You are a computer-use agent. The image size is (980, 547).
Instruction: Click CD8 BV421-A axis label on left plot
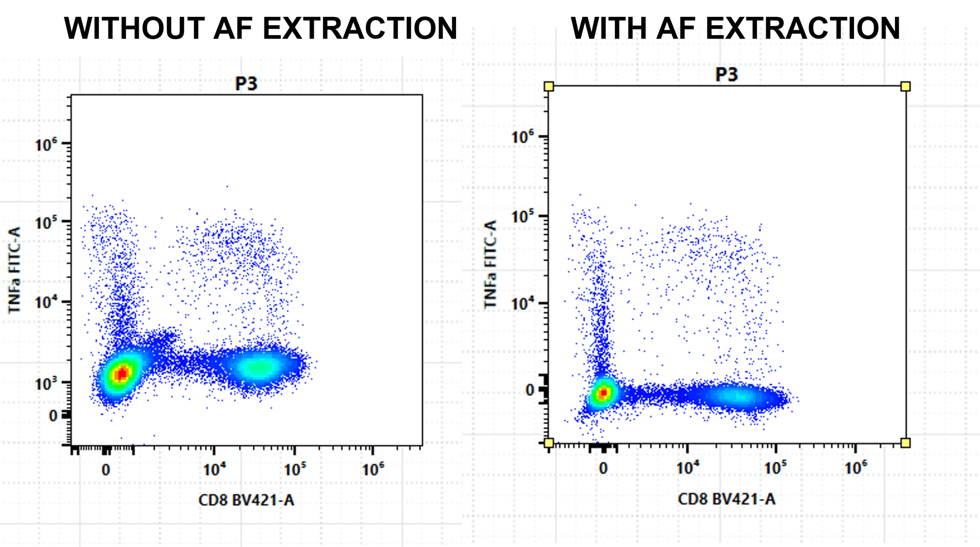[246, 500]
